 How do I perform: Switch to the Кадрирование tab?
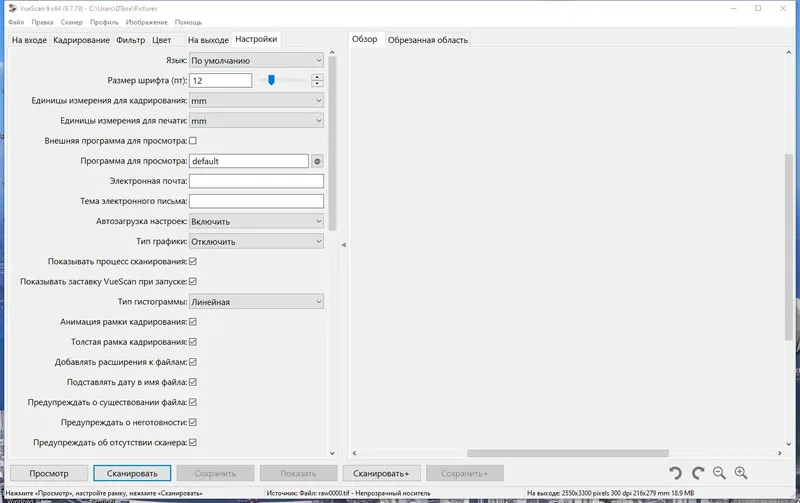pyautogui.click(x=81, y=40)
